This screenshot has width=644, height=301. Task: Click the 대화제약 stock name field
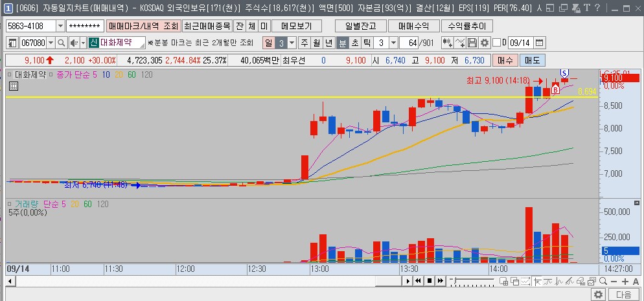tap(122, 43)
